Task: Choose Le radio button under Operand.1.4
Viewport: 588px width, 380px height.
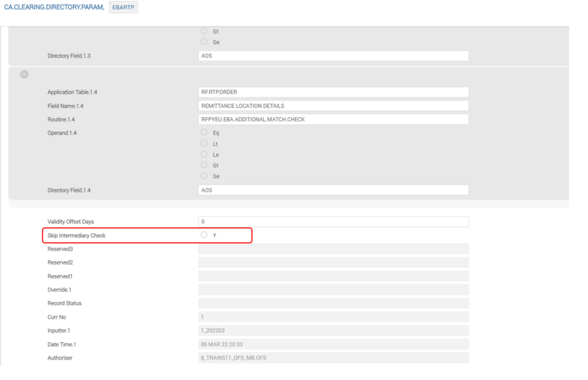Action: tap(204, 155)
